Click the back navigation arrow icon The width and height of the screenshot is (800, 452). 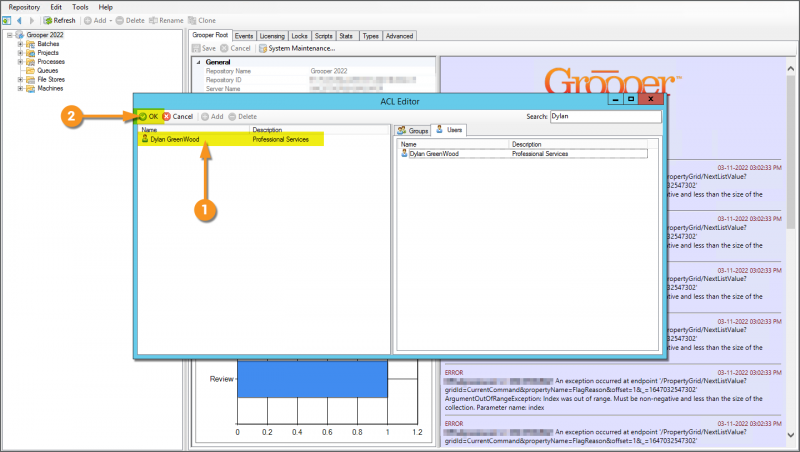18,20
